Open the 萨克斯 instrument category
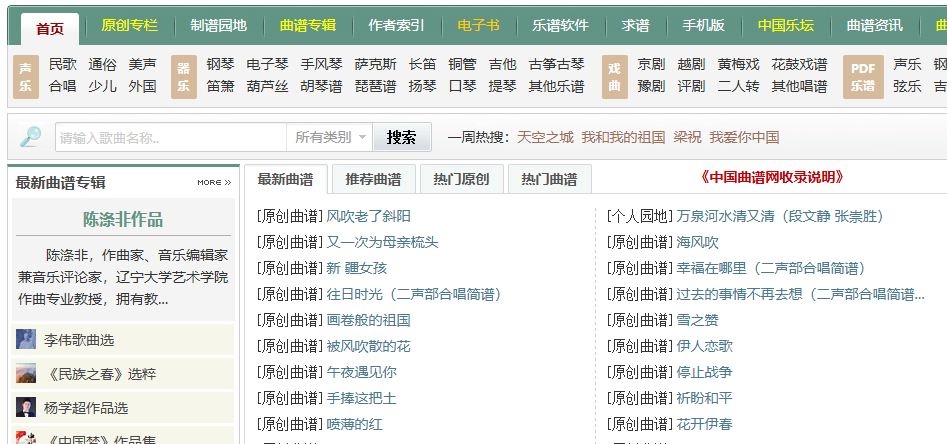 tap(376, 64)
